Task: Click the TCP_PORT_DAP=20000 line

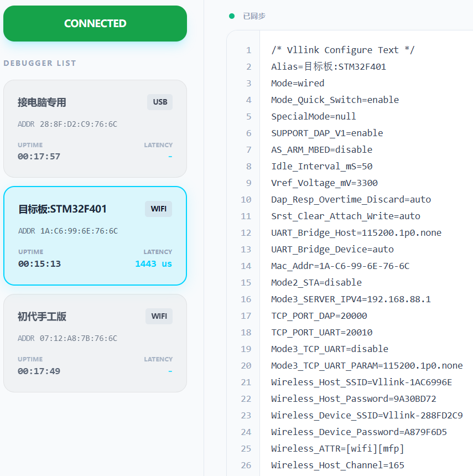Action: [319, 315]
